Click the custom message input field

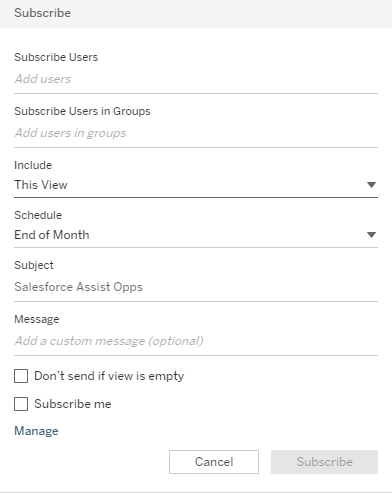pyautogui.click(x=196, y=341)
